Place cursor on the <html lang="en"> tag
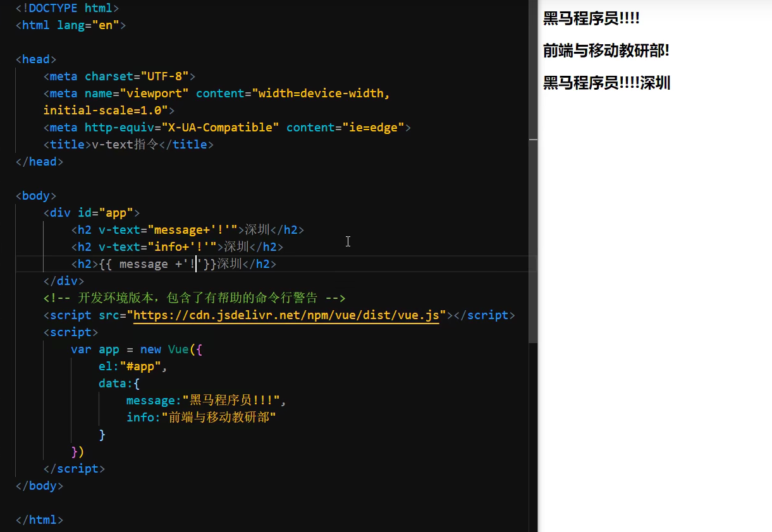772x532 pixels. tap(71, 25)
